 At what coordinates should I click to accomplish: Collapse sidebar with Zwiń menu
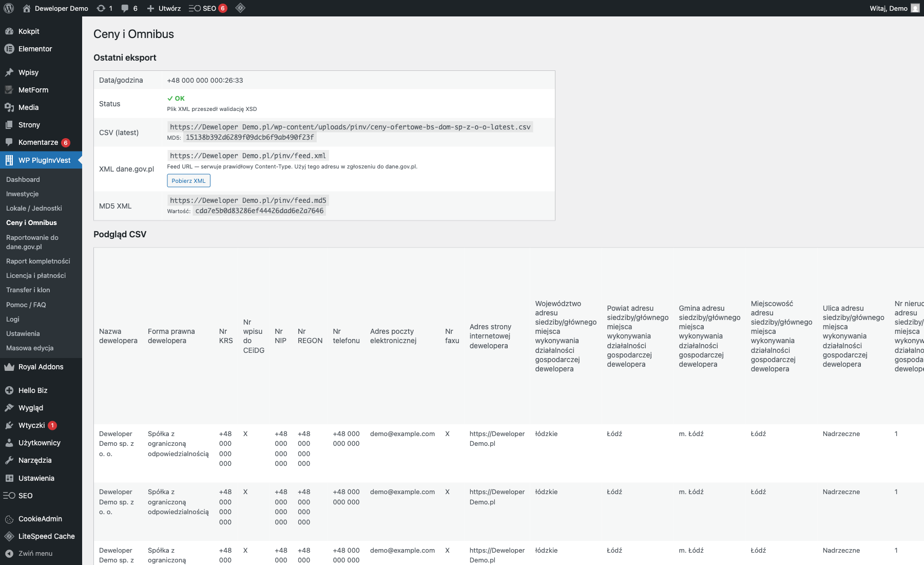point(35,553)
